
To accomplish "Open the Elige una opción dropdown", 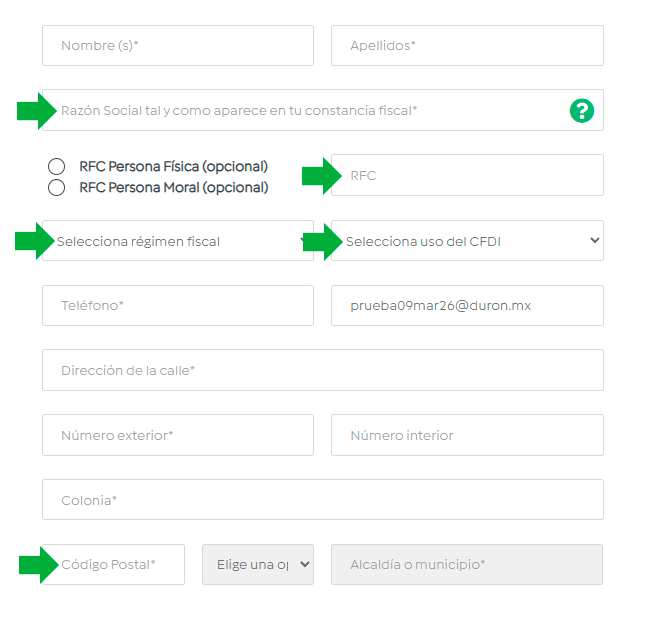I will (x=258, y=564).
